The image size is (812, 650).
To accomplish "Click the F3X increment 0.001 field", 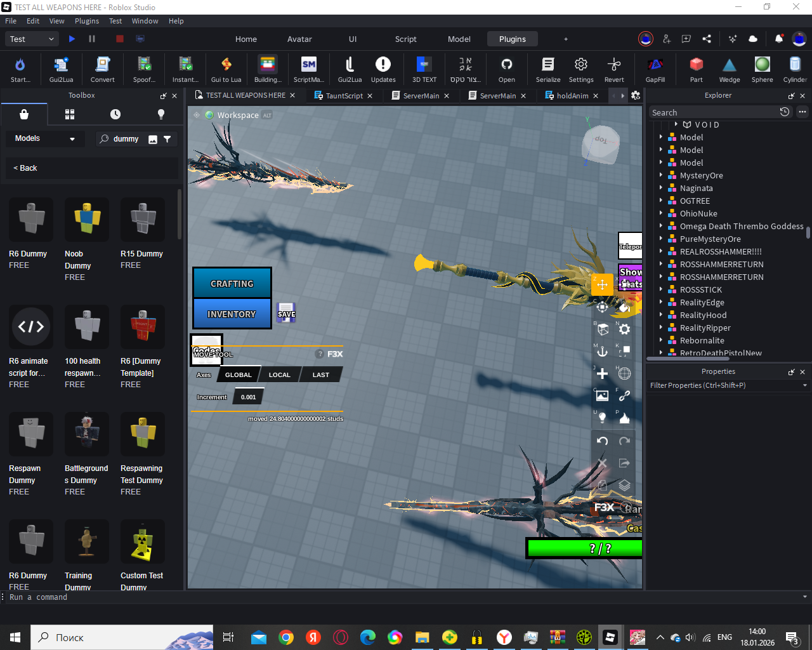I will 249,397.
